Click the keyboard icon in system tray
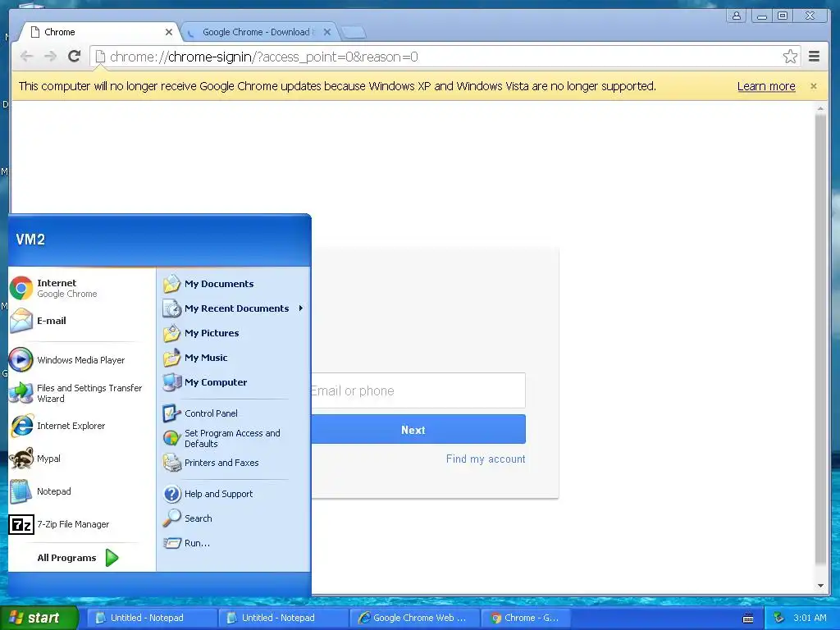The image size is (840, 630). [x=748, y=619]
